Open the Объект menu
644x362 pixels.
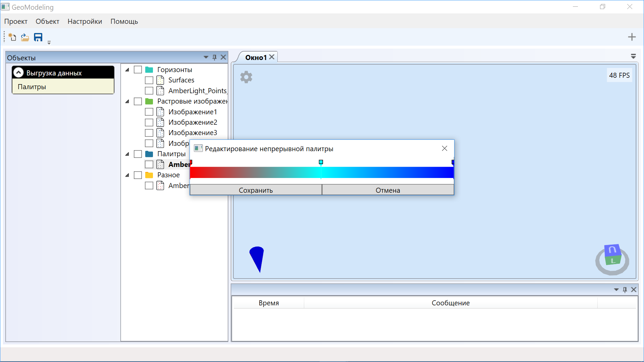click(47, 21)
